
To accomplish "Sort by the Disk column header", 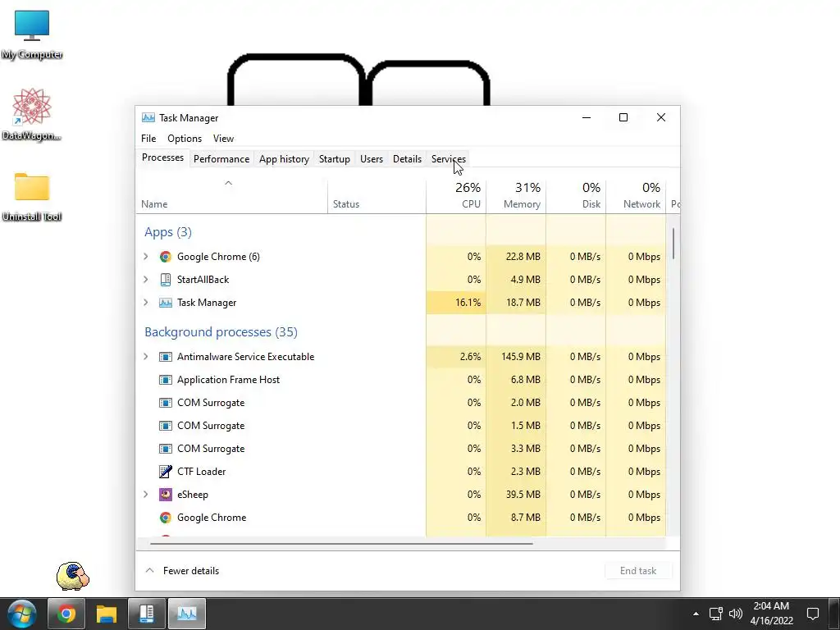I will coord(576,197).
